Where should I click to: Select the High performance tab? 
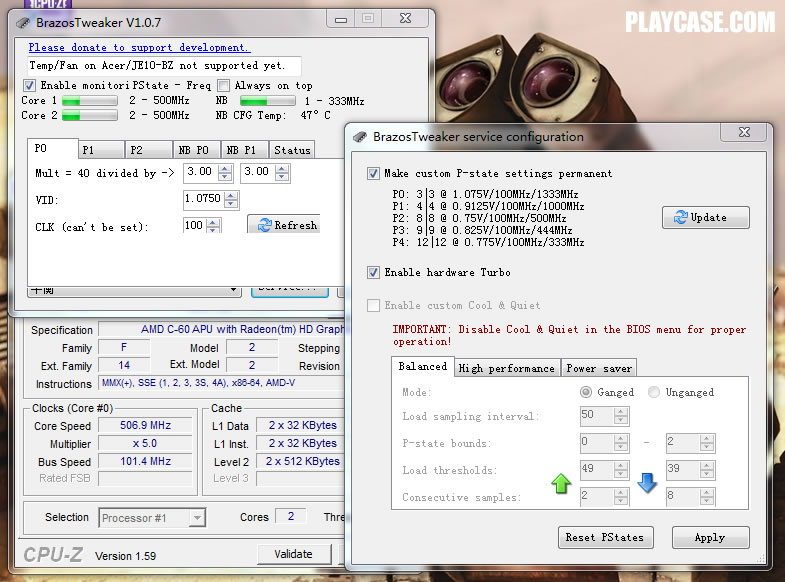point(507,368)
